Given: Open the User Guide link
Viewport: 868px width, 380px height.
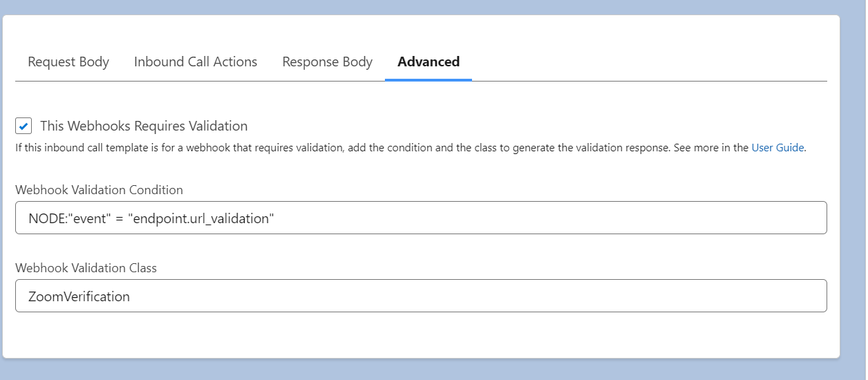Looking at the screenshot, I should coord(777,147).
